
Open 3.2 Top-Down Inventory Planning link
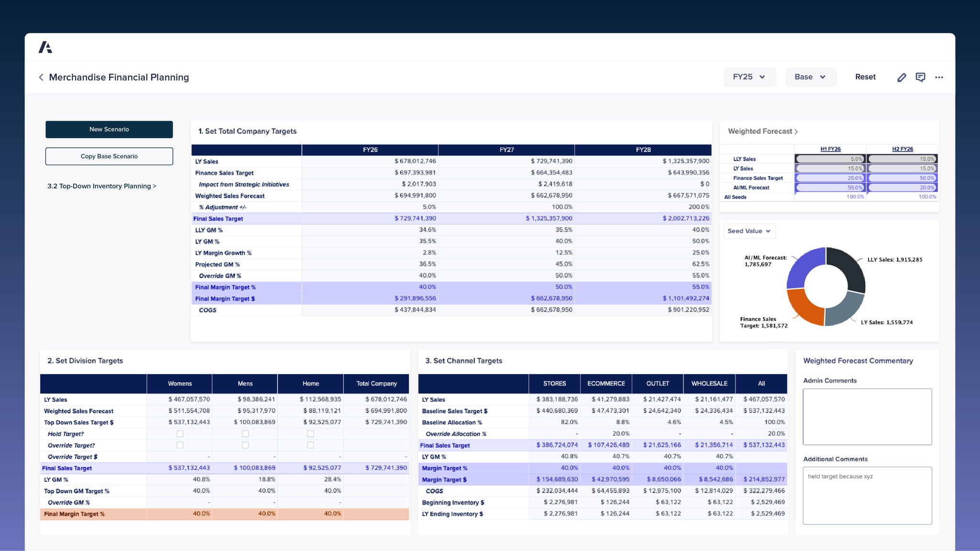(x=101, y=186)
